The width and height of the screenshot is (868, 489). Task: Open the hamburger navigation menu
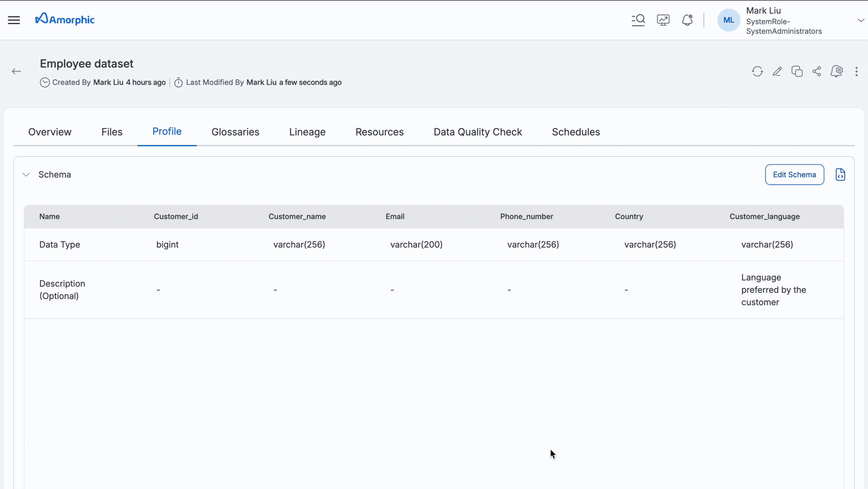pyautogui.click(x=14, y=20)
